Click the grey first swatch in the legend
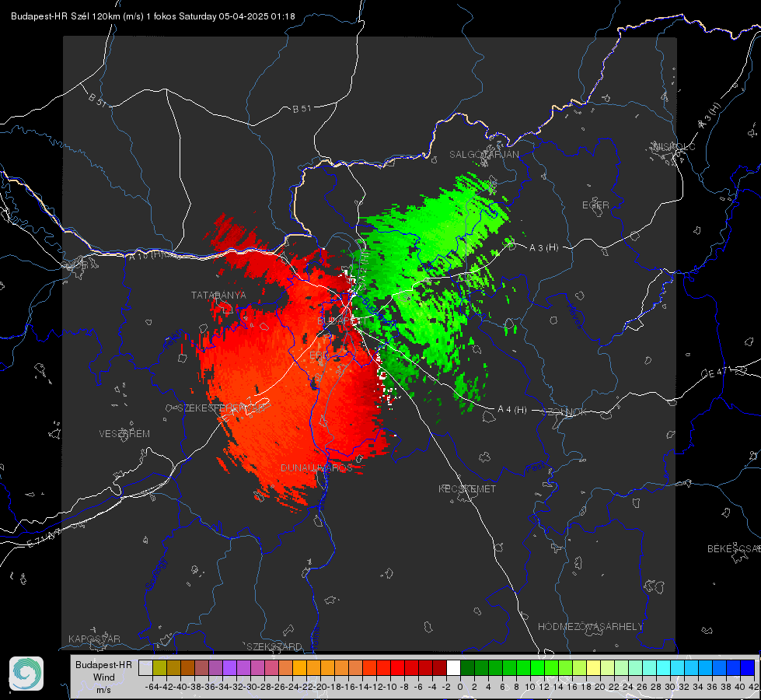 (x=145, y=667)
